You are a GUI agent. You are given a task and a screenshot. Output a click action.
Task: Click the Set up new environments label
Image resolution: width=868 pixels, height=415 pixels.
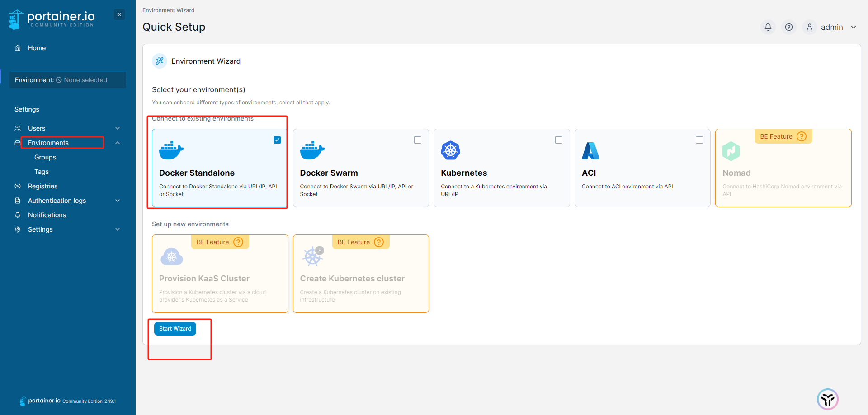pos(190,224)
